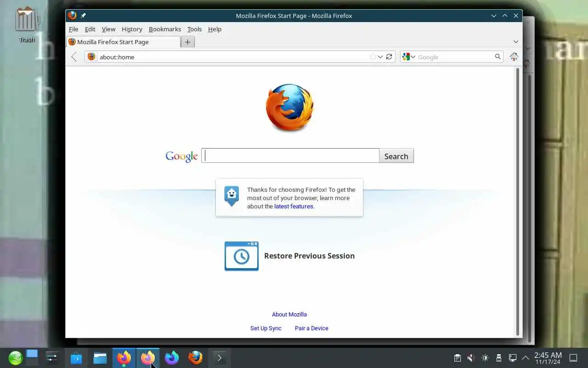Viewport: 588px width, 368px height.
Task: Click the site identity icon in URL bar
Action: point(91,57)
